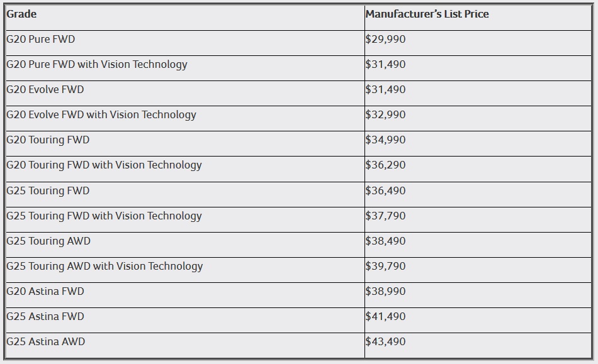This screenshot has height=364, width=598.
Task: Select the G20 Touring FWD grade cell
Action: point(48,140)
